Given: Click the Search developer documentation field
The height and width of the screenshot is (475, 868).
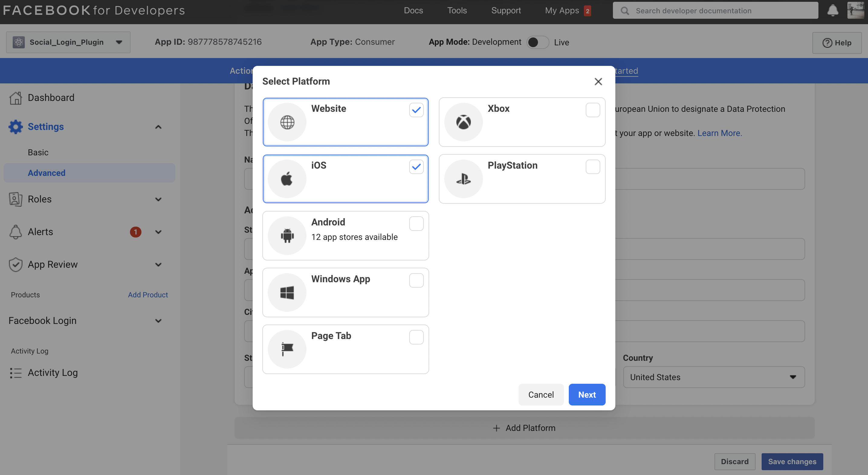Looking at the screenshot, I should (x=715, y=11).
